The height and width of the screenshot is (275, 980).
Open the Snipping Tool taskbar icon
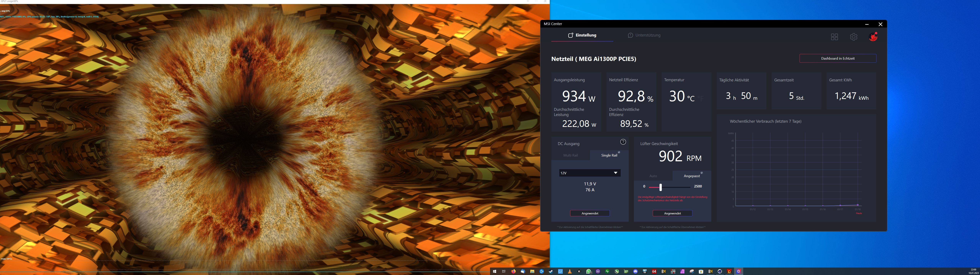click(x=692, y=271)
